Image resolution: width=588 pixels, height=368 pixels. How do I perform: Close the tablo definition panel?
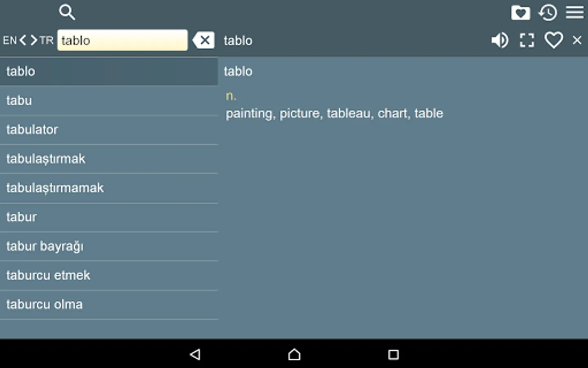coord(577,40)
